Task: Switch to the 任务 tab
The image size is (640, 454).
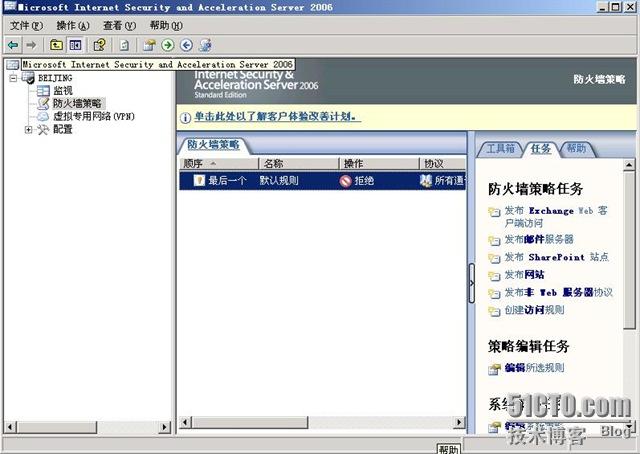Action: pos(541,149)
